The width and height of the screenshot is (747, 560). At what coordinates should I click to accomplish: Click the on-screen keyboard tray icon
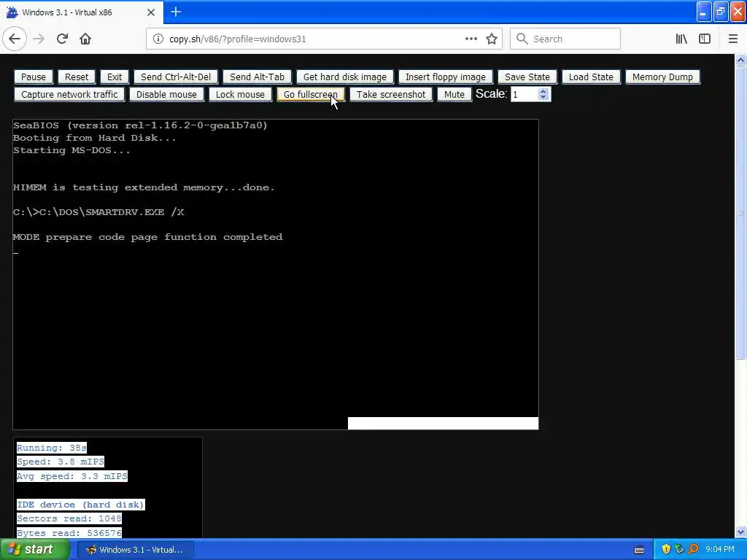coord(639,550)
